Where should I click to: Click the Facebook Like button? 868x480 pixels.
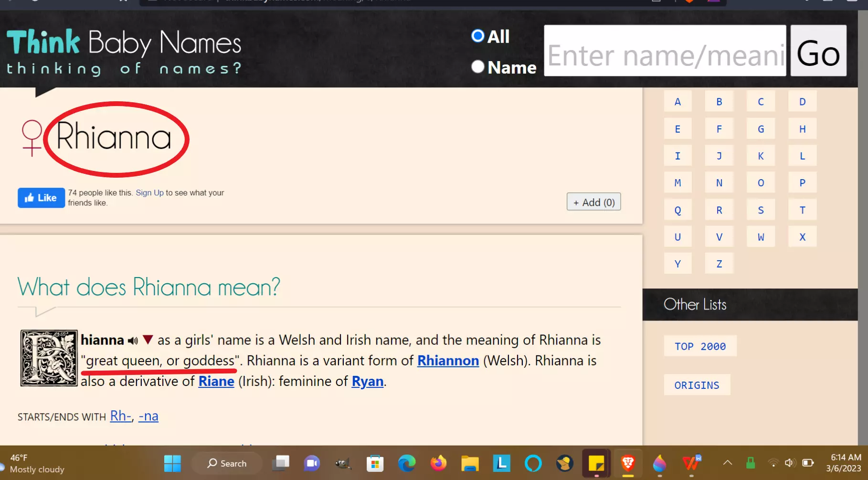click(41, 198)
